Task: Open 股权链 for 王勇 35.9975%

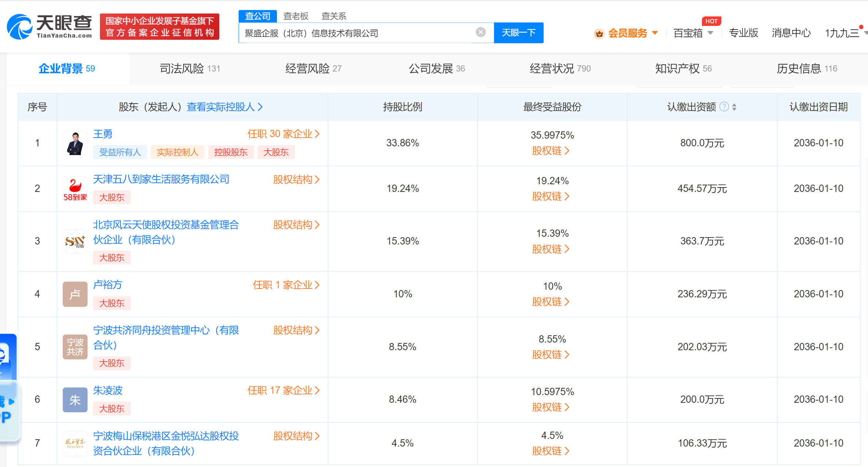Action: (x=551, y=151)
